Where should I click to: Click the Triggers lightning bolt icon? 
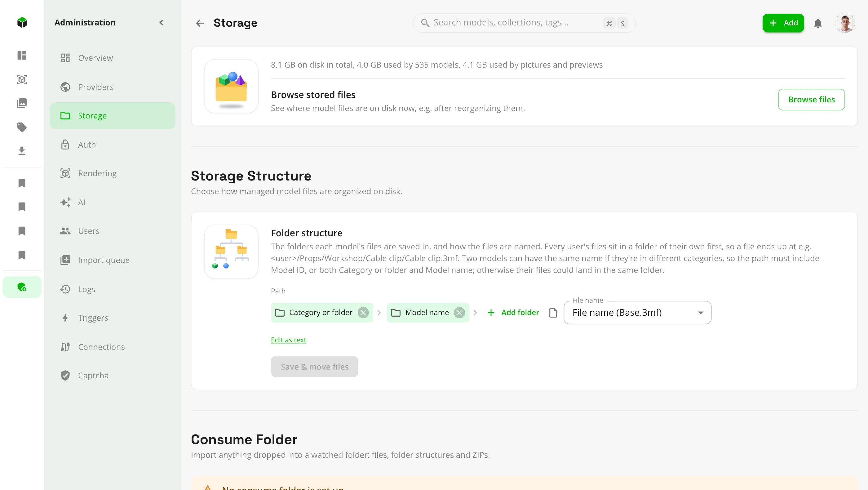(65, 318)
